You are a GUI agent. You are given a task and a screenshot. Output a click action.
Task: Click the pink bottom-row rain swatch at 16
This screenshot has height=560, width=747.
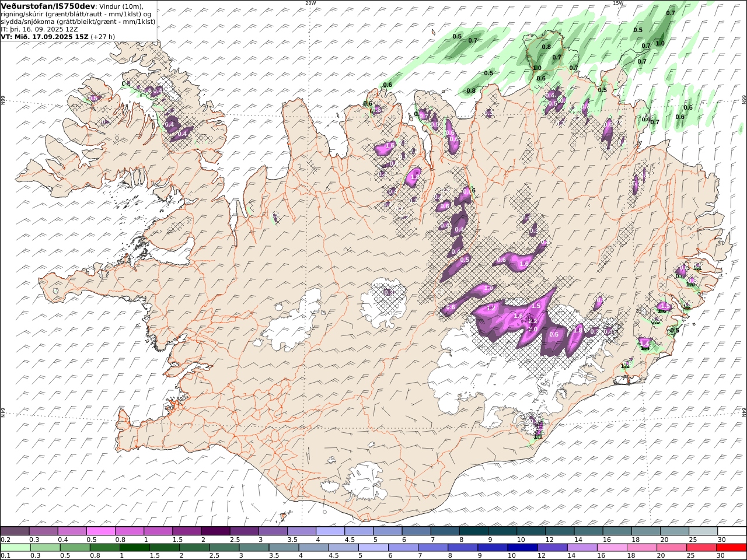[612, 548]
